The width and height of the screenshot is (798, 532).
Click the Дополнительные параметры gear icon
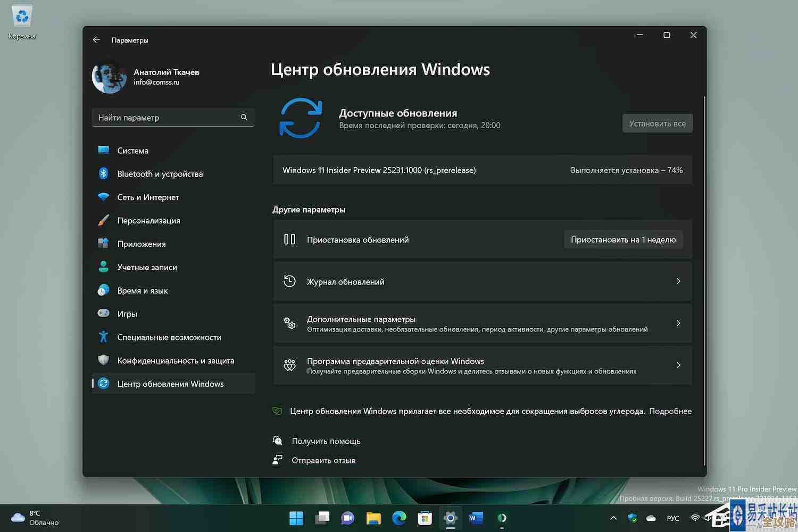[289, 323]
